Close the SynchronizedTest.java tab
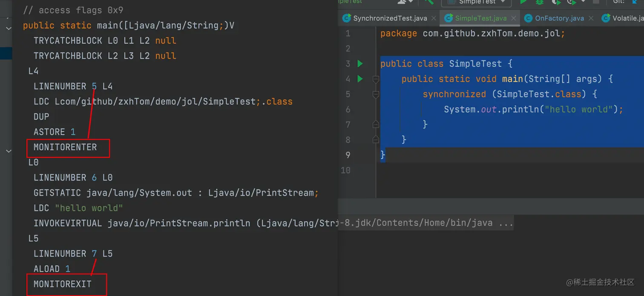Screen dimensions: 644x296 pos(434,18)
